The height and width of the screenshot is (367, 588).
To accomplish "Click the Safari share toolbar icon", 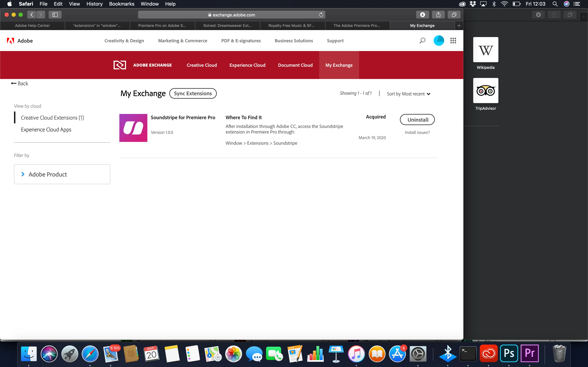I will click(438, 15).
